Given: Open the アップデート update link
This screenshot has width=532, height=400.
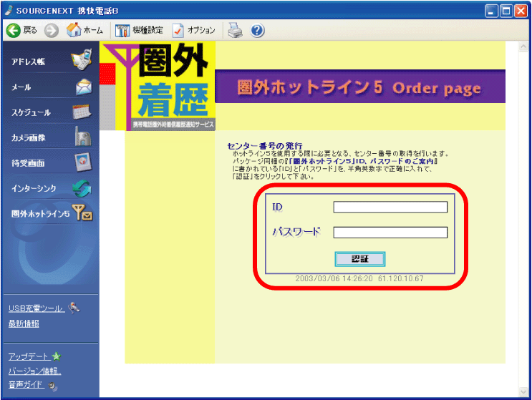Looking at the screenshot, I should click(x=29, y=356).
